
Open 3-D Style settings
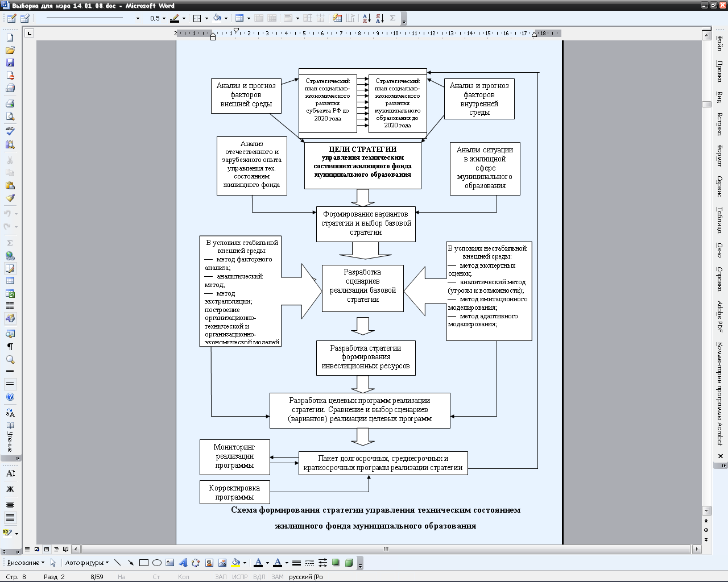[x=349, y=563]
